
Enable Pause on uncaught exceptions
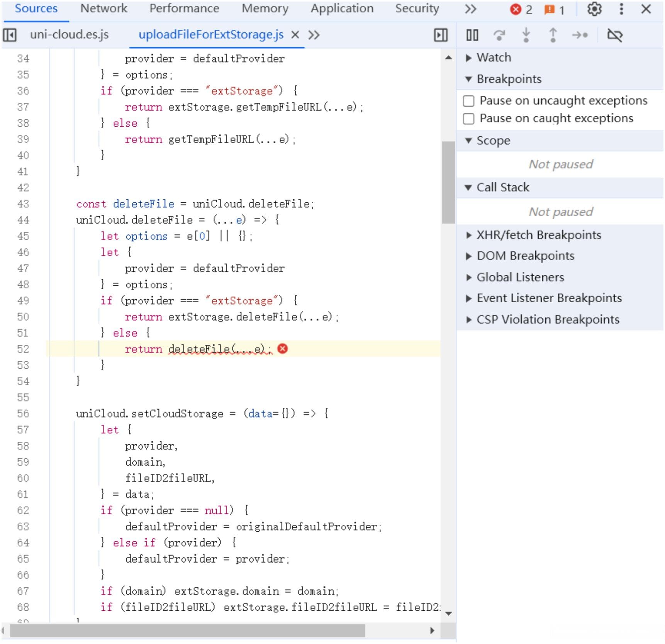point(468,101)
